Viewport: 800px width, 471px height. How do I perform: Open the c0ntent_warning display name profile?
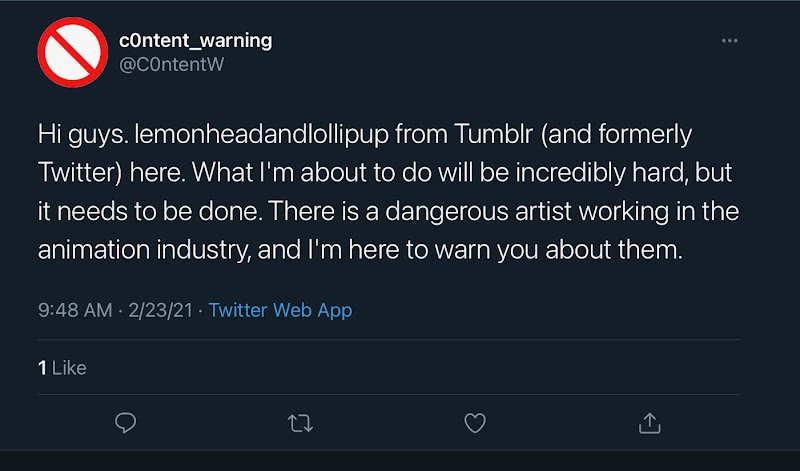click(196, 41)
